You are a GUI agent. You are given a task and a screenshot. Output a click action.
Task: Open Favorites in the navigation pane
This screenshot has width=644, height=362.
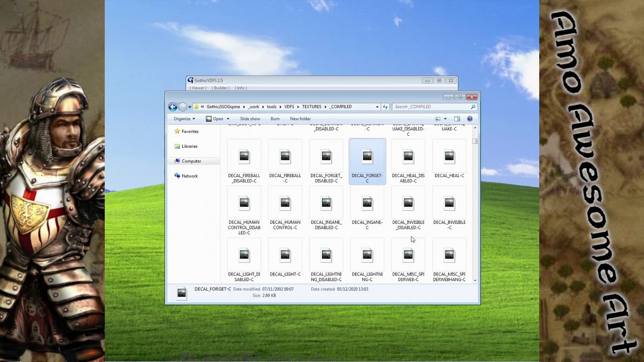190,131
